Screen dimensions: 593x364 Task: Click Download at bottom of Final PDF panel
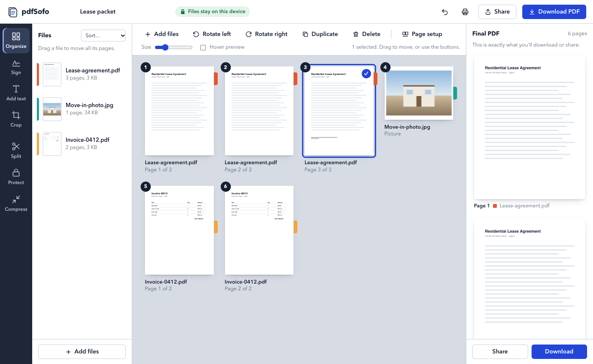click(x=559, y=351)
